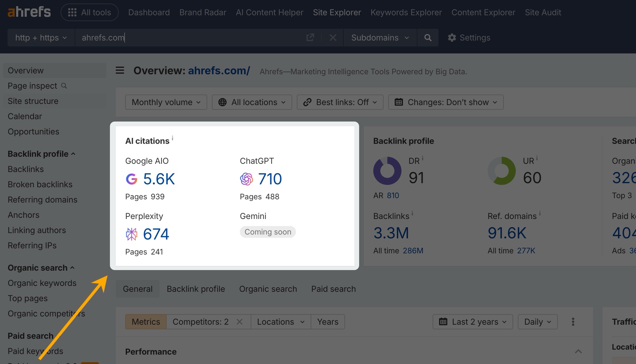636x364 pixels.
Task: Click into the ahrefs.com URL field
Action: 188,38
